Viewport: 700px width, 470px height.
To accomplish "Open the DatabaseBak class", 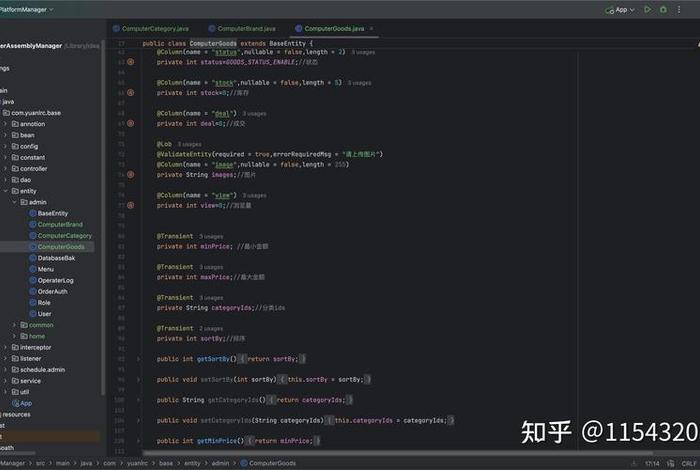I will coord(52,258).
